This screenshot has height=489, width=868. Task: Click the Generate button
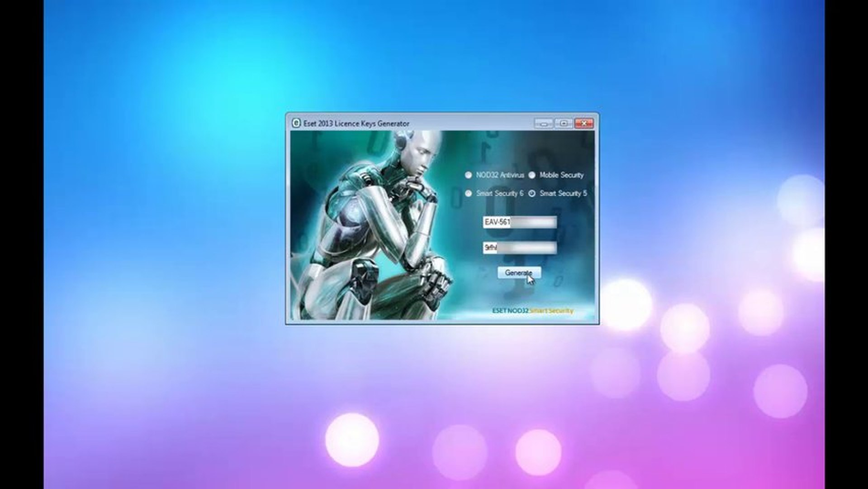click(519, 273)
